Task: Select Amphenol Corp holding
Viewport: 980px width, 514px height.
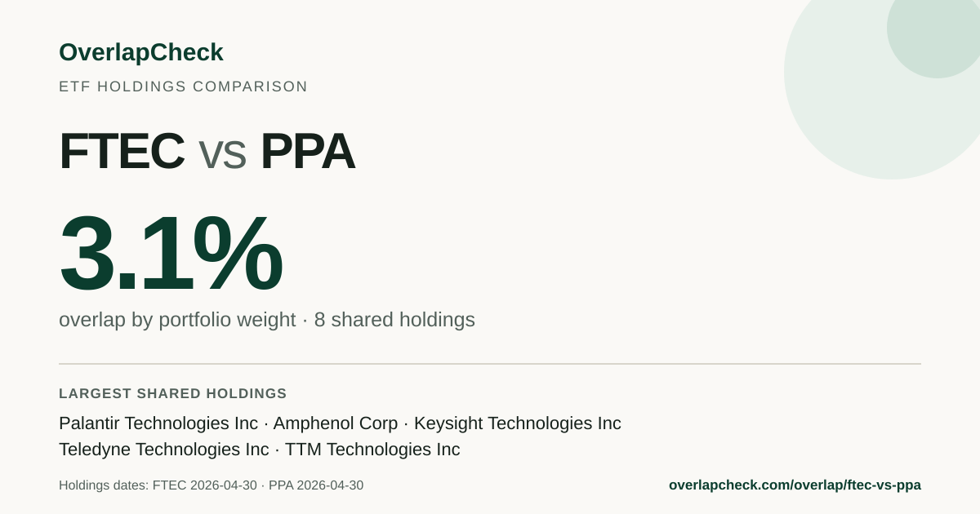Action: tap(336, 423)
